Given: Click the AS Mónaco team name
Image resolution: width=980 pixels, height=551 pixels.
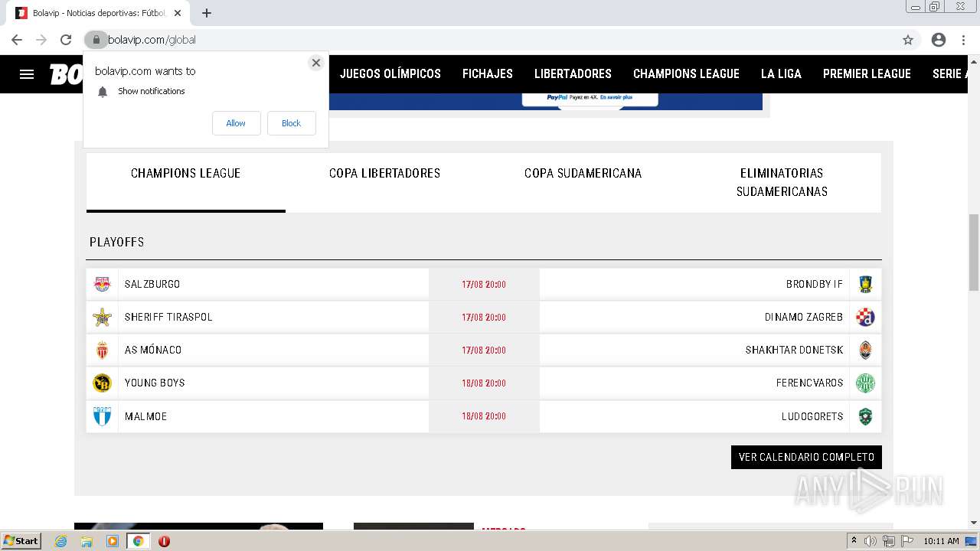Looking at the screenshot, I should pyautogui.click(x=153, y=350).
